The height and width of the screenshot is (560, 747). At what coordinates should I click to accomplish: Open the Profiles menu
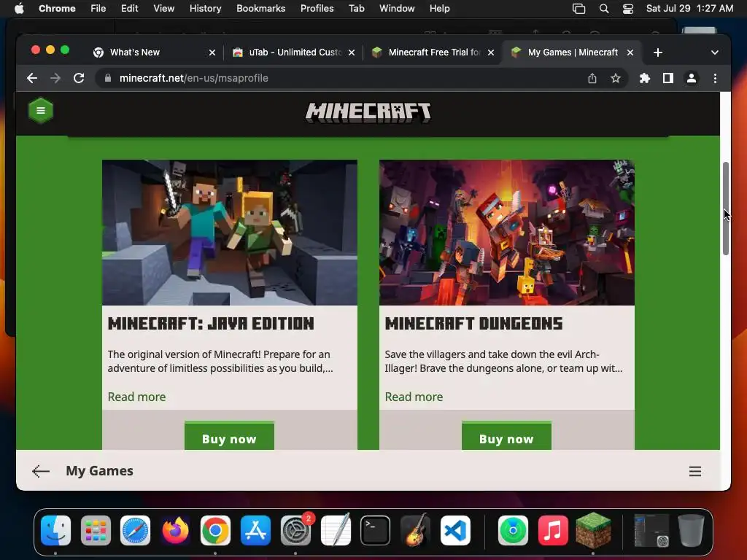point(317,9)
